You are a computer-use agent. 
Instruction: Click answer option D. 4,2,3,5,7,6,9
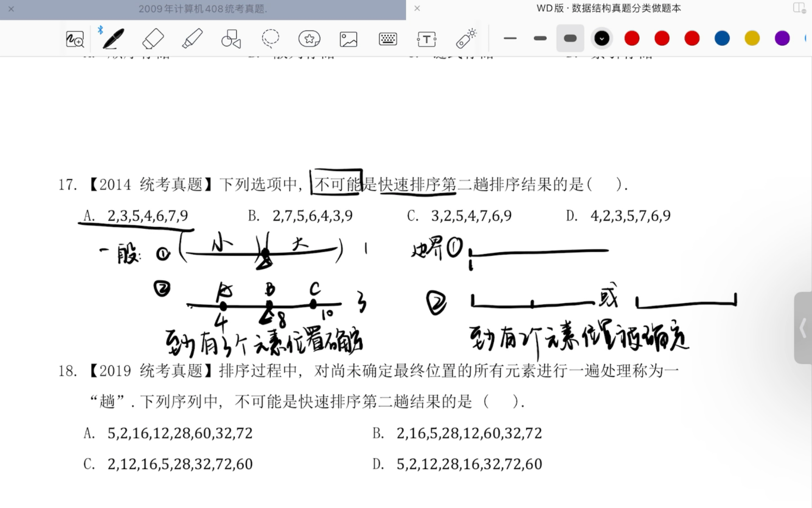[x=618, y=216]
